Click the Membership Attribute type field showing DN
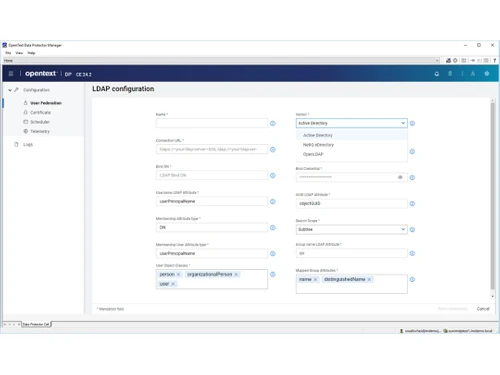This screenshot has width=500, height=375. tap(212, 227)
